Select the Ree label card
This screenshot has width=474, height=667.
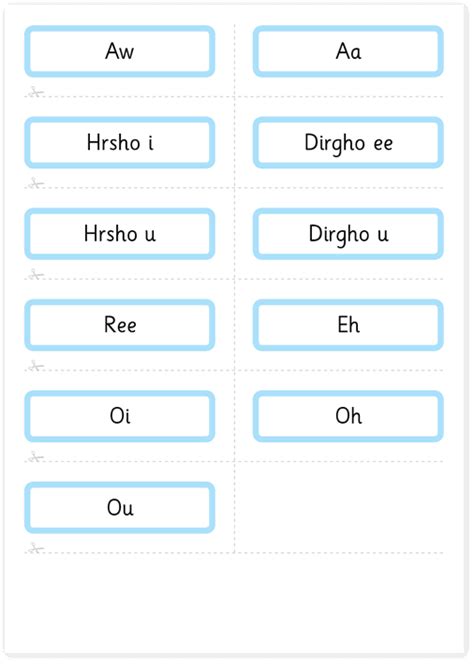tap(120, 325)
